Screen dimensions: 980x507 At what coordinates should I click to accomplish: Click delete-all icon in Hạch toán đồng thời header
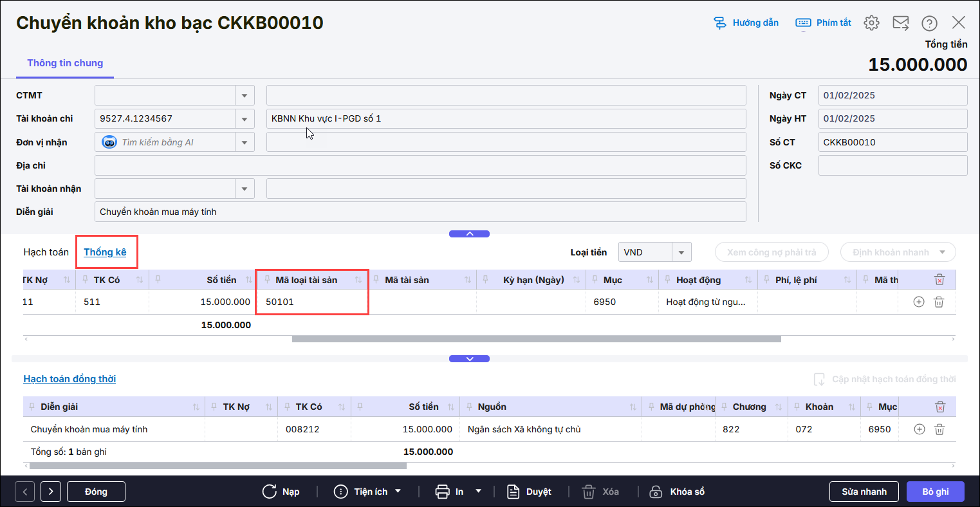pyautogui.click(x=939, y=407)
